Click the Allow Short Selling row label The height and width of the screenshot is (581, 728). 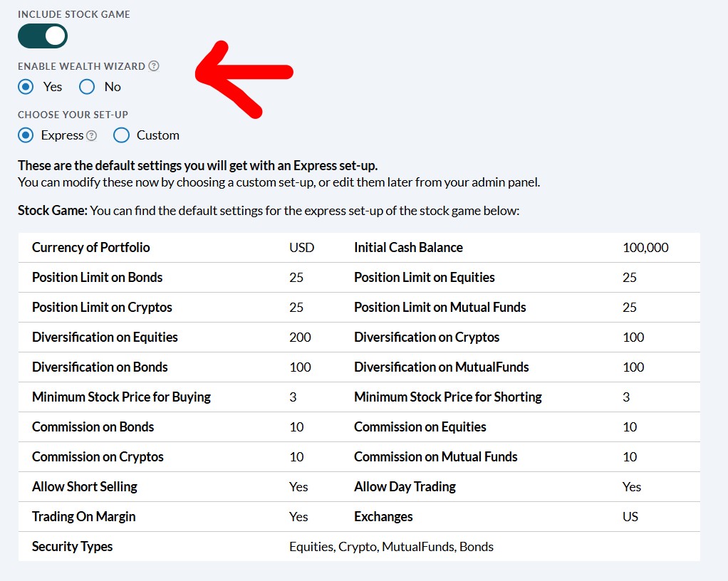click(x=85, y=487)
